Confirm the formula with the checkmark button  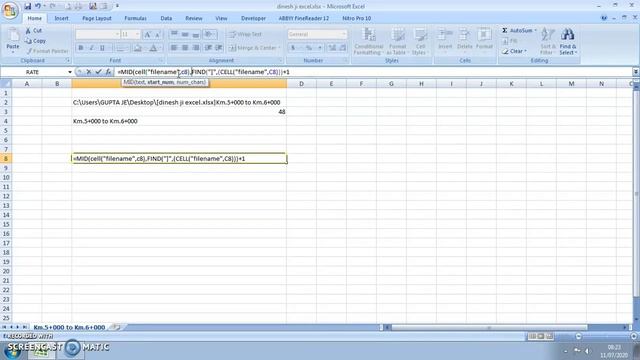coord(98,72)
